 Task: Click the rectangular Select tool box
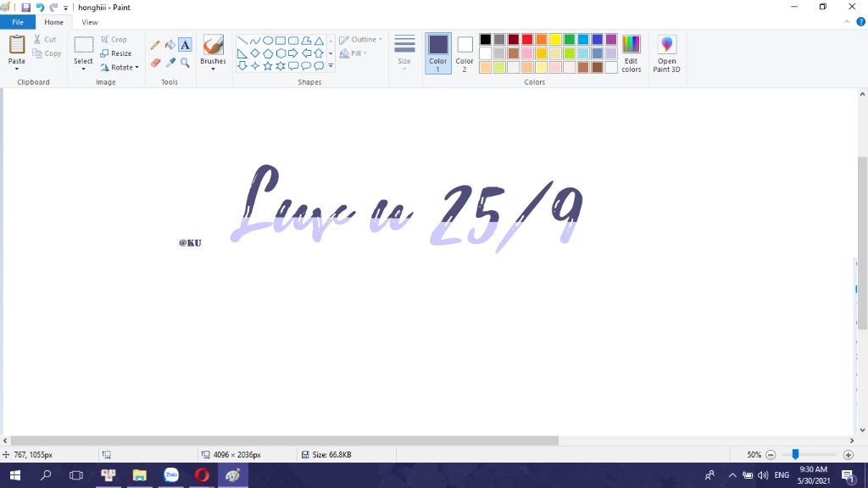pyautogui.click(x=84, y=45)
